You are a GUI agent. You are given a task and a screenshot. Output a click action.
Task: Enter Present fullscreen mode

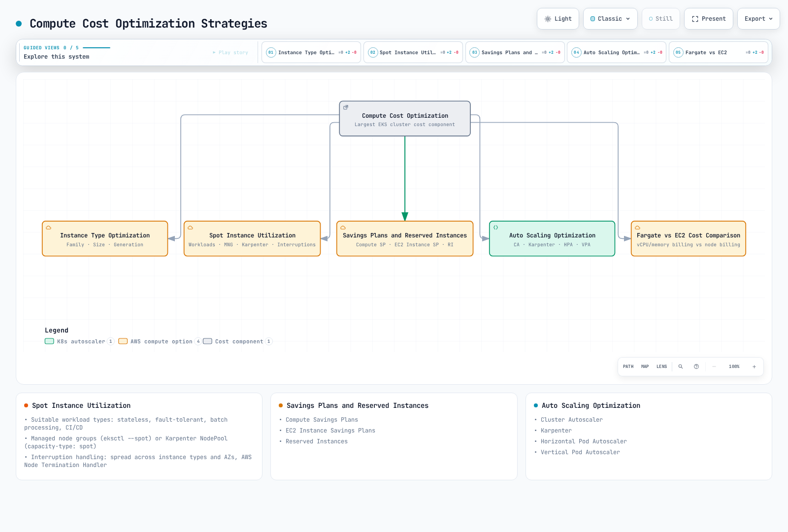[708, 19]
